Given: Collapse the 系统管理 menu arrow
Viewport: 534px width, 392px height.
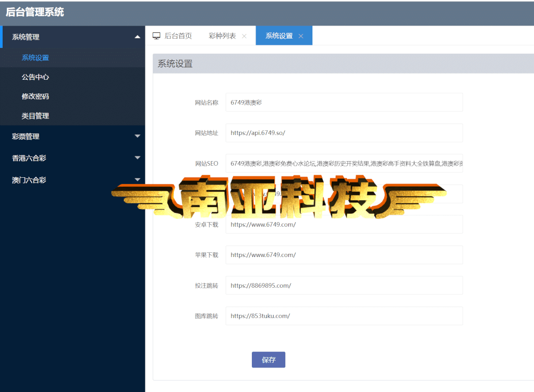Looking at the screenshot, I should (137, 36).
